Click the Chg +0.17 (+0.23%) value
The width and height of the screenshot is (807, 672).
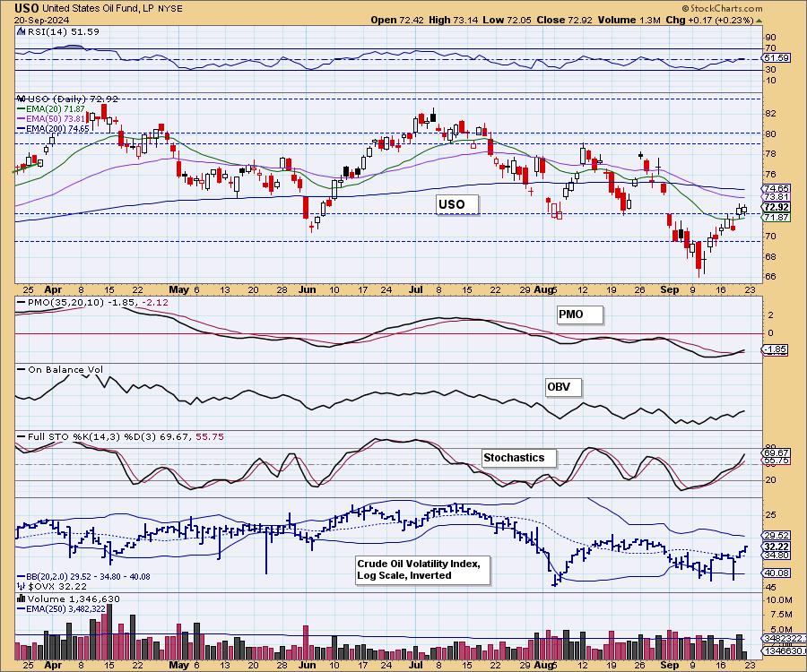[709, 20]
